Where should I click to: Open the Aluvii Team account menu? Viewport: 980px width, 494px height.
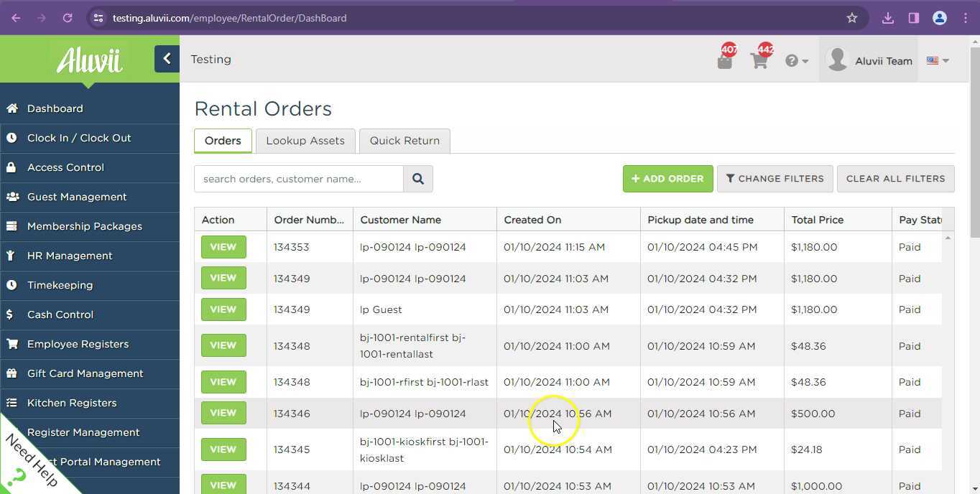point(869,60)
